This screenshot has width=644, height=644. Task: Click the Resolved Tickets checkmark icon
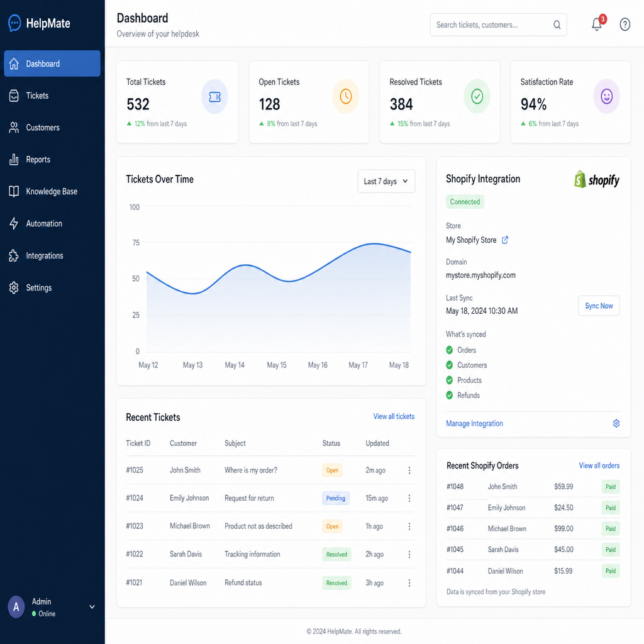pyautogui.click(x=477, y=97)
